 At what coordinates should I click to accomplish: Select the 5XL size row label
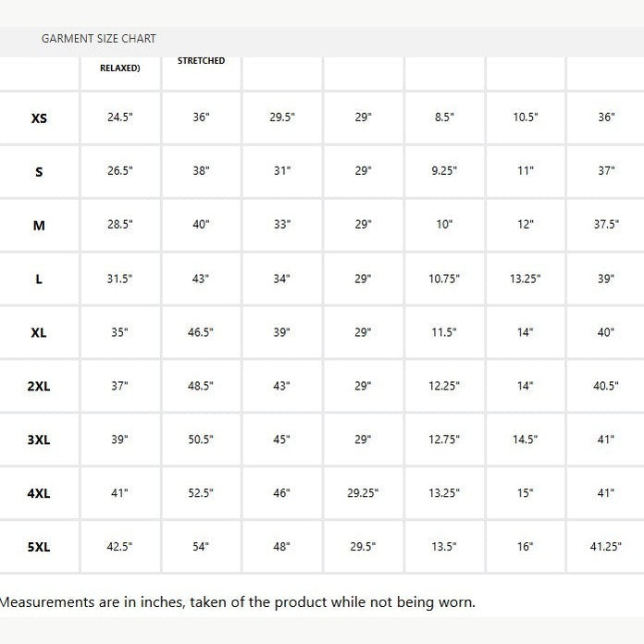click(39, 548)
